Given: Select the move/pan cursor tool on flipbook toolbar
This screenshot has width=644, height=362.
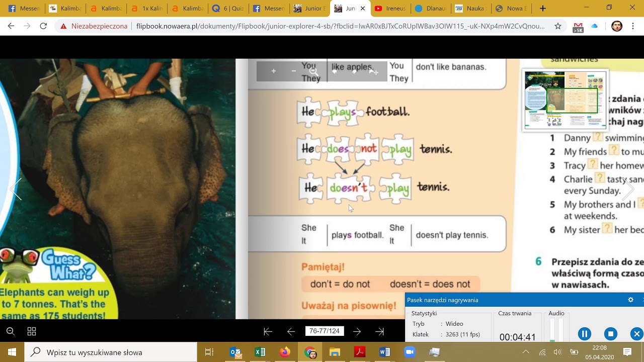Looking at the screenshot, I should [374, 71].
